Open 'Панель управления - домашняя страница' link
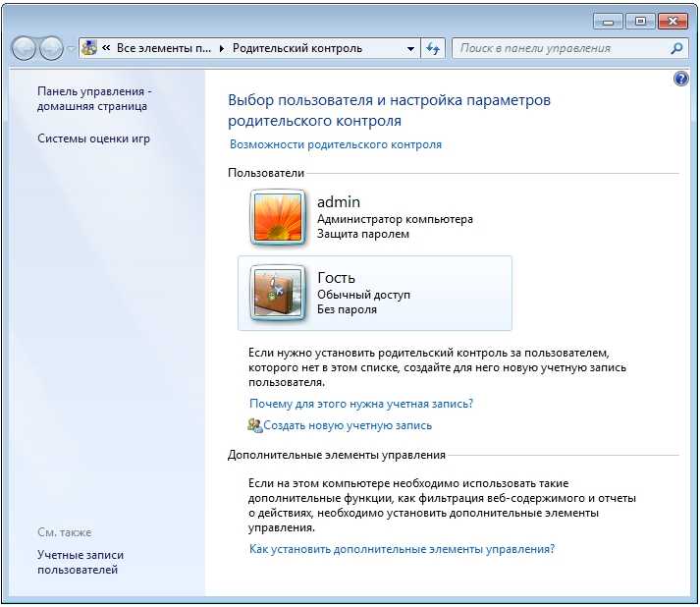700x607 pixels. pyautogui.click(x=94, y=98)
